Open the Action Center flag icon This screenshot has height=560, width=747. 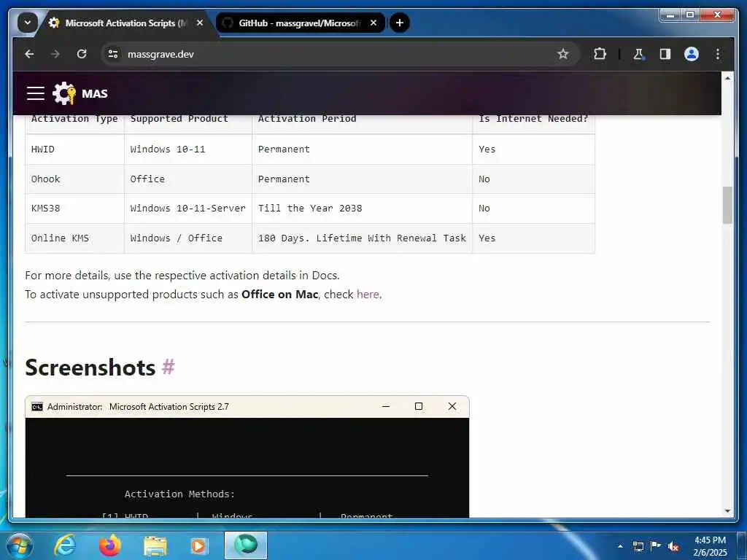point(656,545)
